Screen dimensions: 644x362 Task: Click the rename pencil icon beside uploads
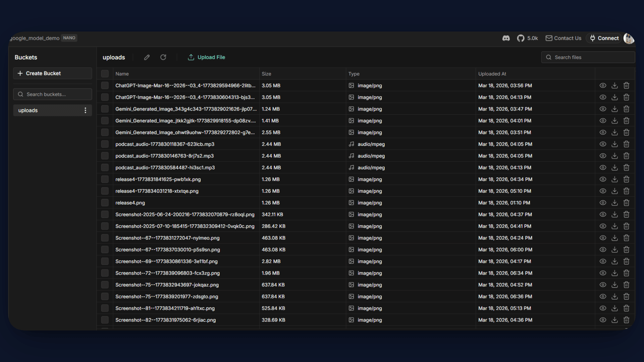point(147,57)
